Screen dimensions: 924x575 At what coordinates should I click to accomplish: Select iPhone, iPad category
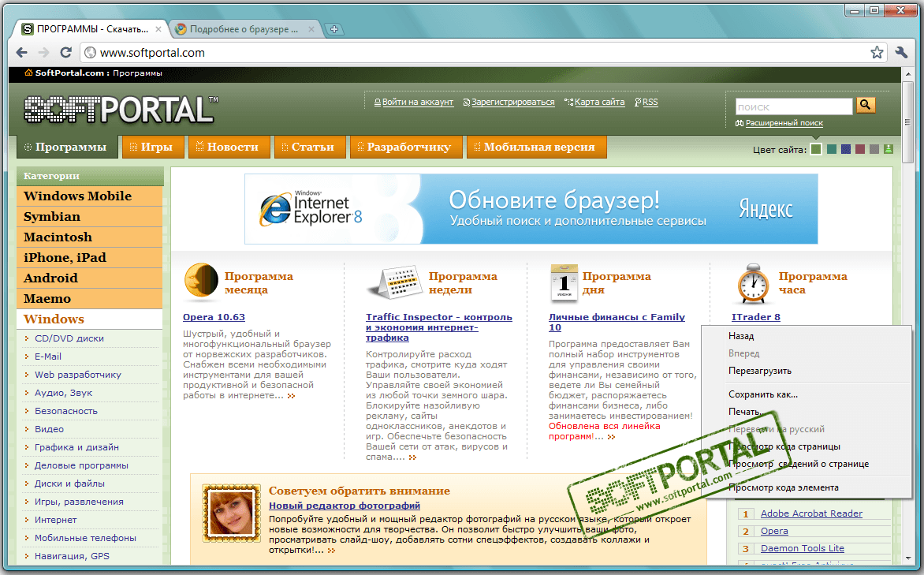pyautogui.click(x=90, y=258)
